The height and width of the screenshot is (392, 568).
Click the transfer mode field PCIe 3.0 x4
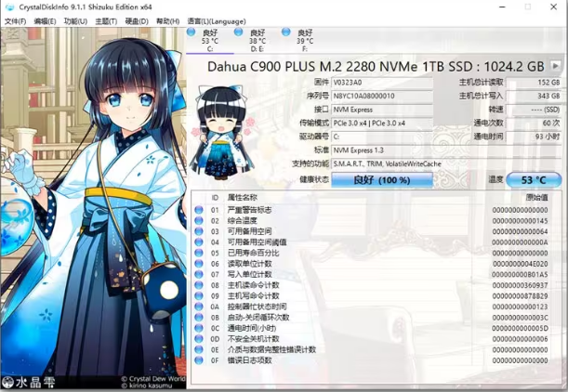pyautogui.click(x=382, y=123)
